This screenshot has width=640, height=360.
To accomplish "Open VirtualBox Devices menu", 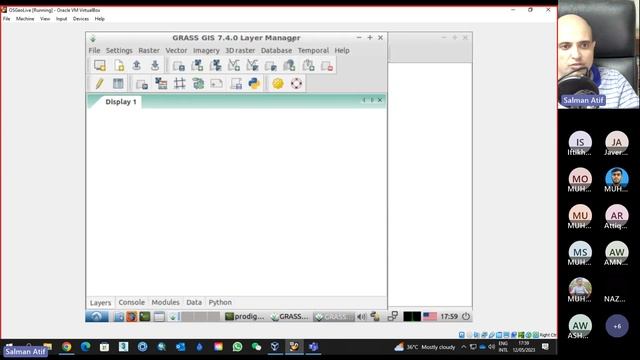I will pyautogui.click(x=81, y=19).
